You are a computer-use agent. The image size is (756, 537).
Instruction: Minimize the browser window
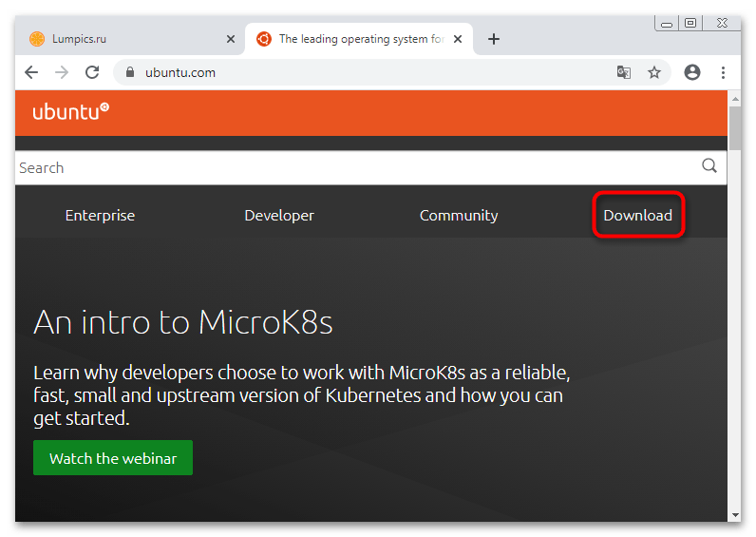coord(667,23)
